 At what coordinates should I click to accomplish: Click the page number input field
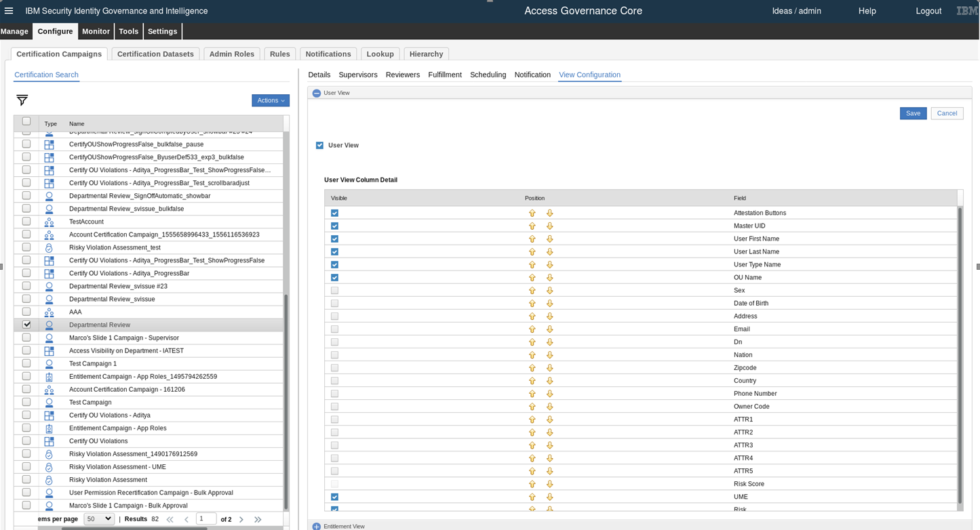point(206,518)
